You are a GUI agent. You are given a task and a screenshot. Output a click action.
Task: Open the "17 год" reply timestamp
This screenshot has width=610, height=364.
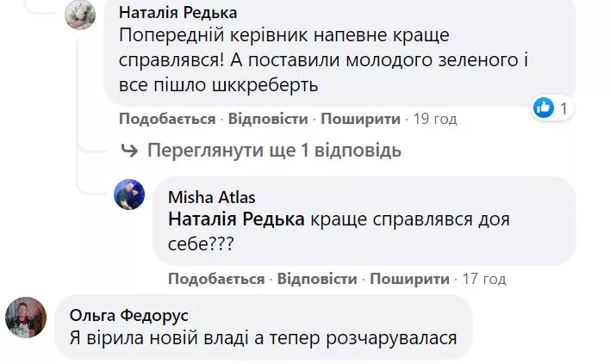coord(484,279)
